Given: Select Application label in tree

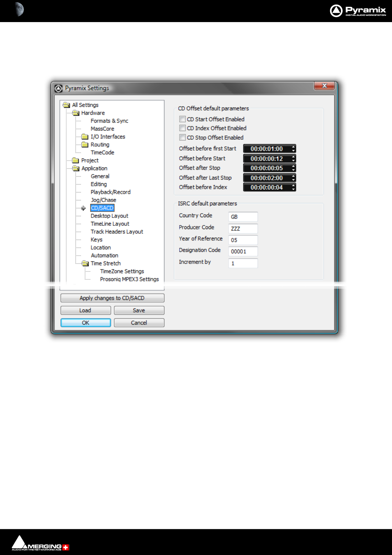Looking at the screenshot, I should 95,168.
